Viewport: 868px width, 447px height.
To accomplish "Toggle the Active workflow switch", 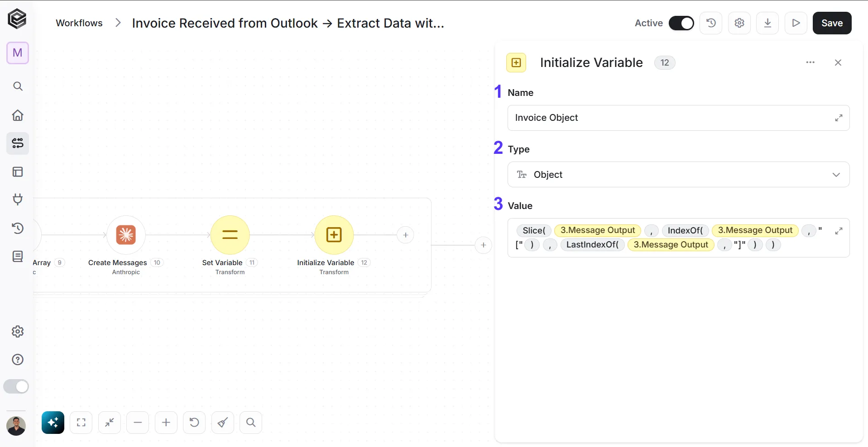I will point(681,23).
